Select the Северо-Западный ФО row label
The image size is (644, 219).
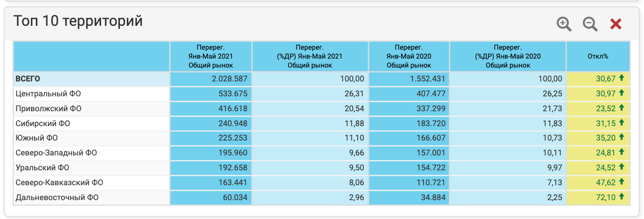[x=56, y=153]
